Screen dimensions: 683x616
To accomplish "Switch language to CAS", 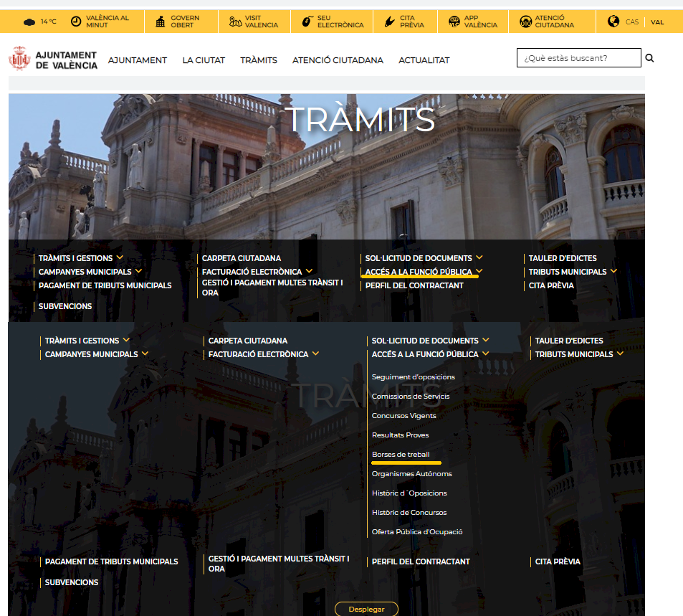I will point(631,22).
